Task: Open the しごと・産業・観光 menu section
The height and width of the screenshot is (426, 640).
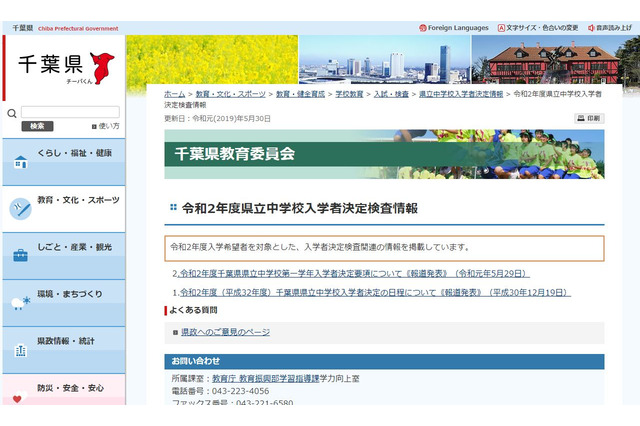Action: (x=64, y=256)
